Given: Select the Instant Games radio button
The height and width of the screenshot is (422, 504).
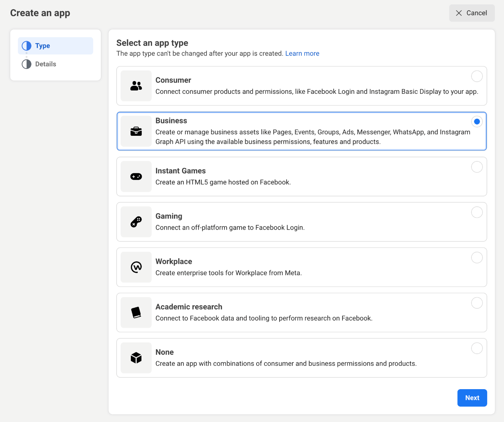Looking at the screenshot, I should [x=477, y=167].
